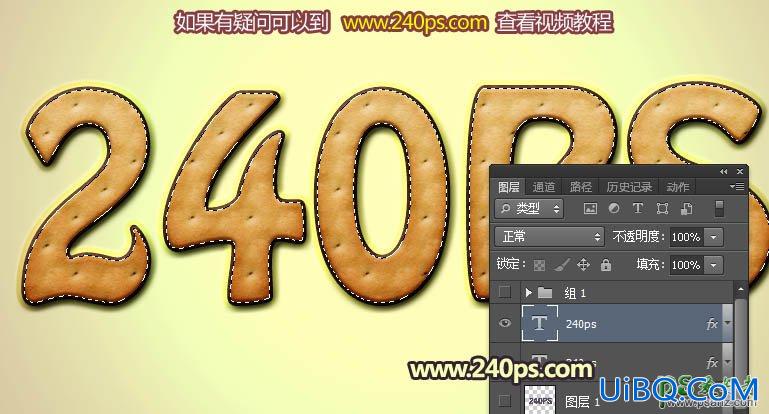Click the fx icon on lower text layer
769x414 pixels.
pos(712,362)
